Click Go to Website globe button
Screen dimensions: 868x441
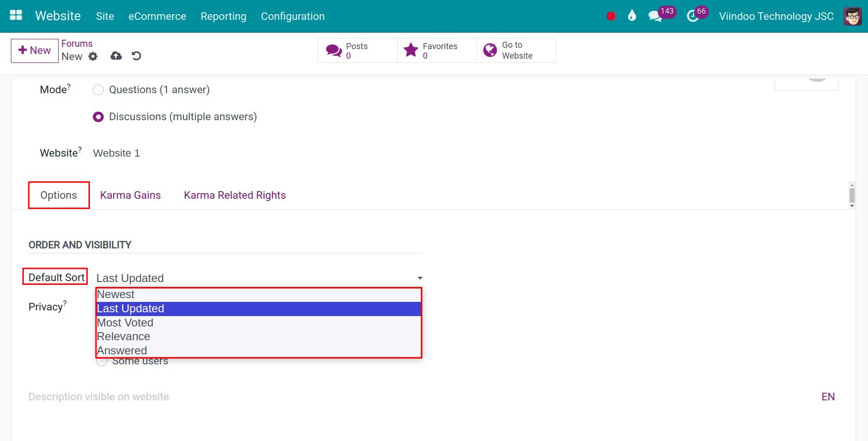point(516,51)
